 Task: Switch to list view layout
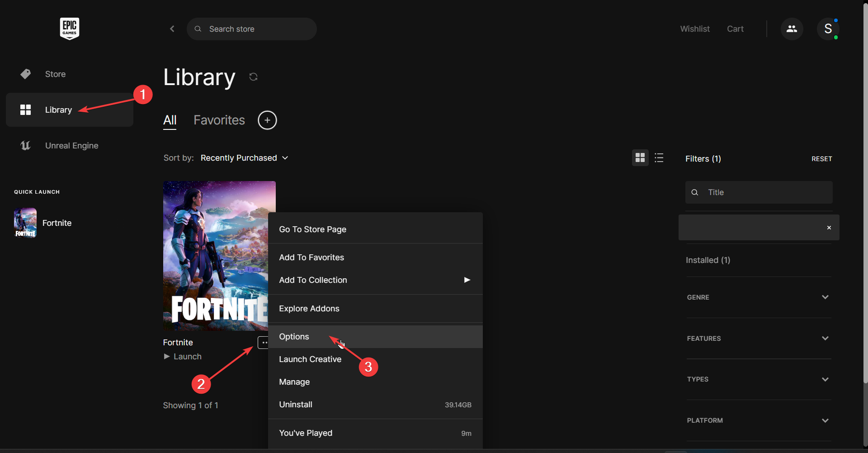coord(659,157)
